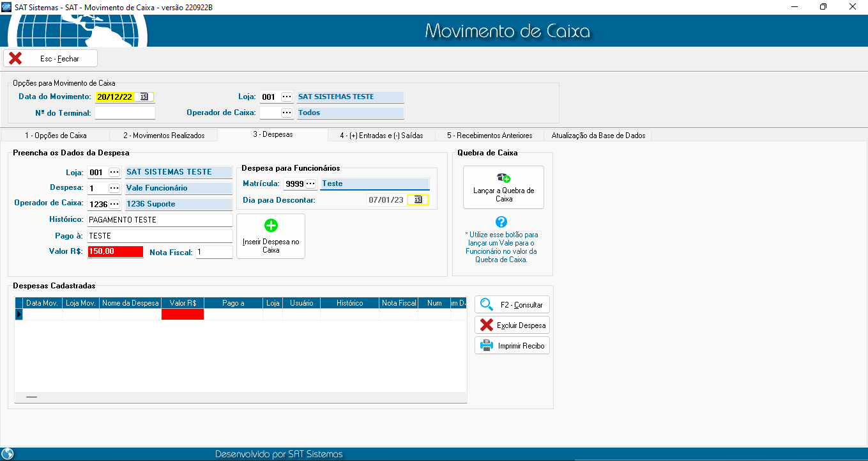Click the red Valor R$ input field
The height and width of the screenshot is (461, 868).
pyautogui.click(x=115, y=252)
